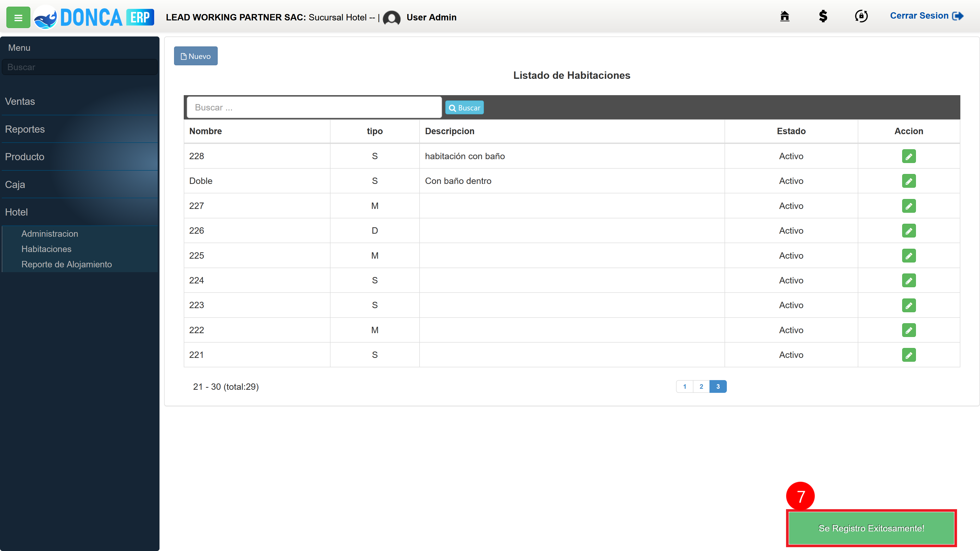Click the Listado de Habitaciones title
Viewport: 980px width, 551px height.
click(x=571, y=75)
